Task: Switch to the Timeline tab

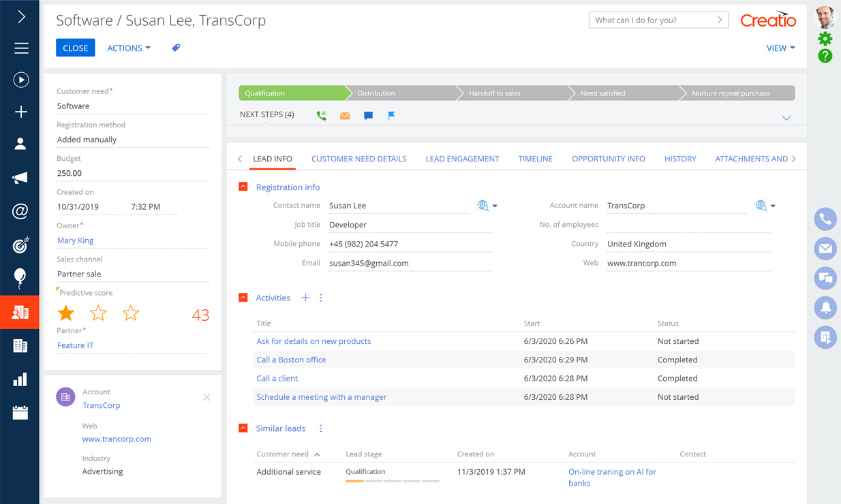Action: [535, 159]
